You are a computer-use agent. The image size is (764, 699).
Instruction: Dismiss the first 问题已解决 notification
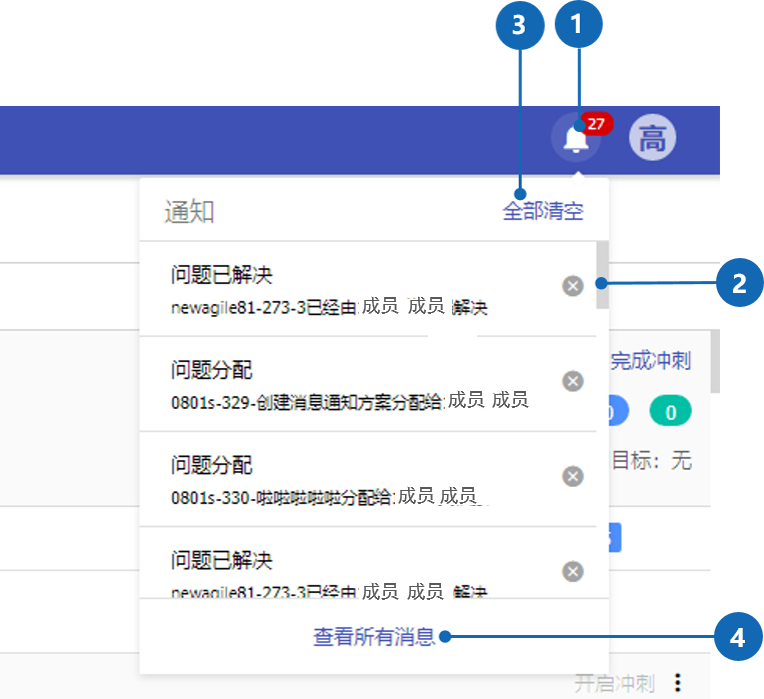point(572,287)
